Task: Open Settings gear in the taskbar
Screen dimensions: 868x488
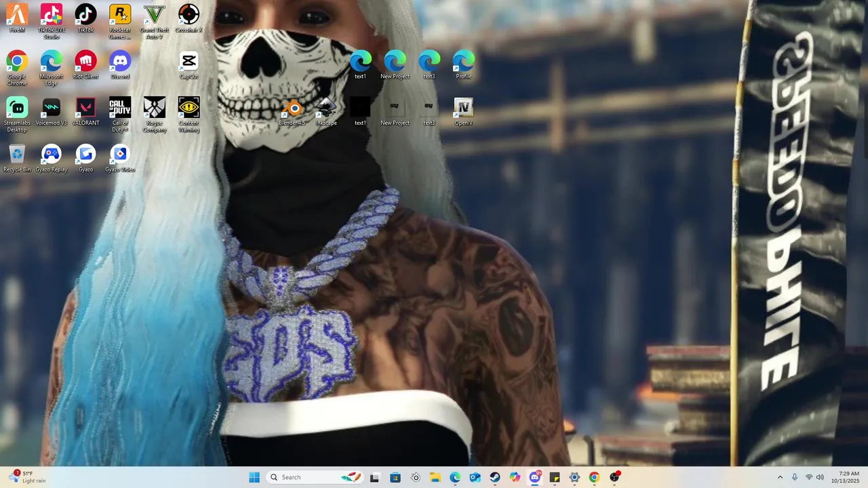Action: (574, 477)
